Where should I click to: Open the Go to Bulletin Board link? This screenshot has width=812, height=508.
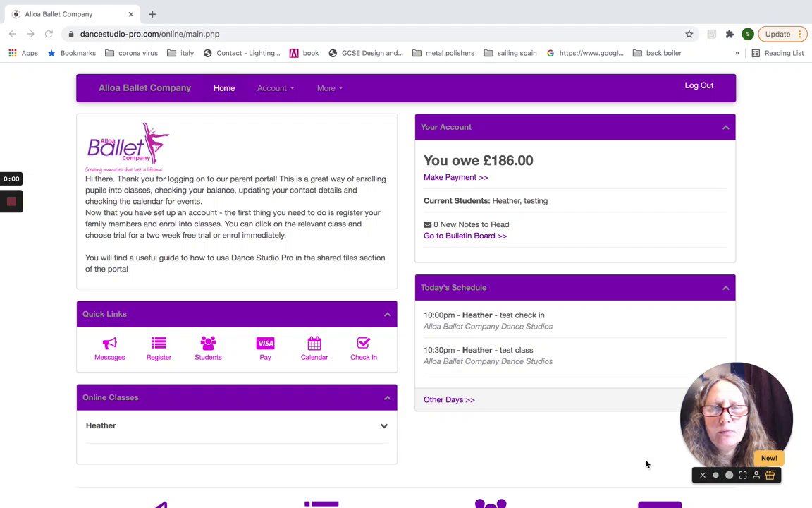[465, 236]
